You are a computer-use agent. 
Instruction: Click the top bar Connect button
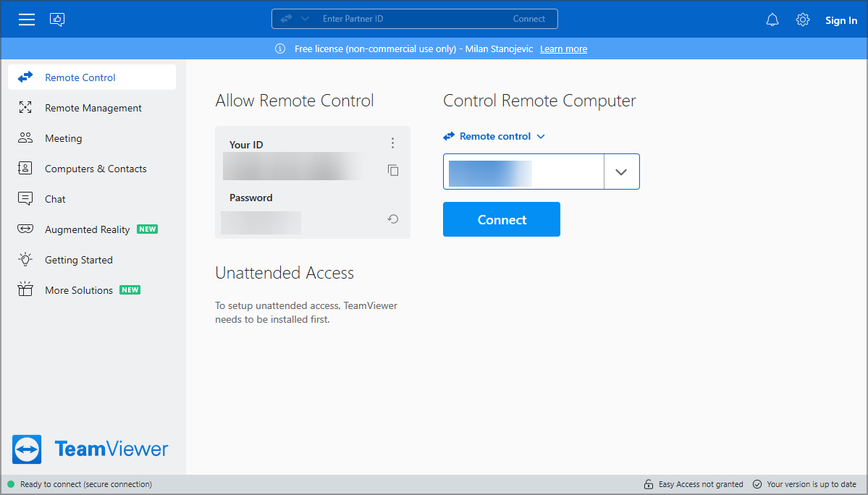528,19
